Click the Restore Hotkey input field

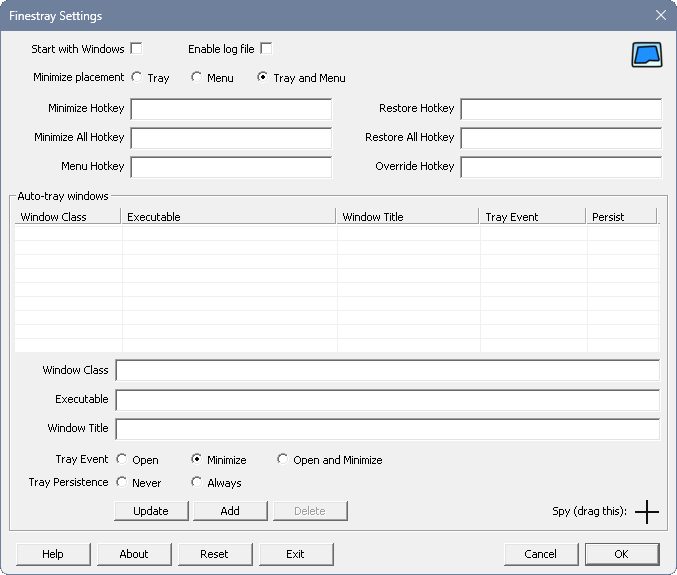click(x=561, y=109)
